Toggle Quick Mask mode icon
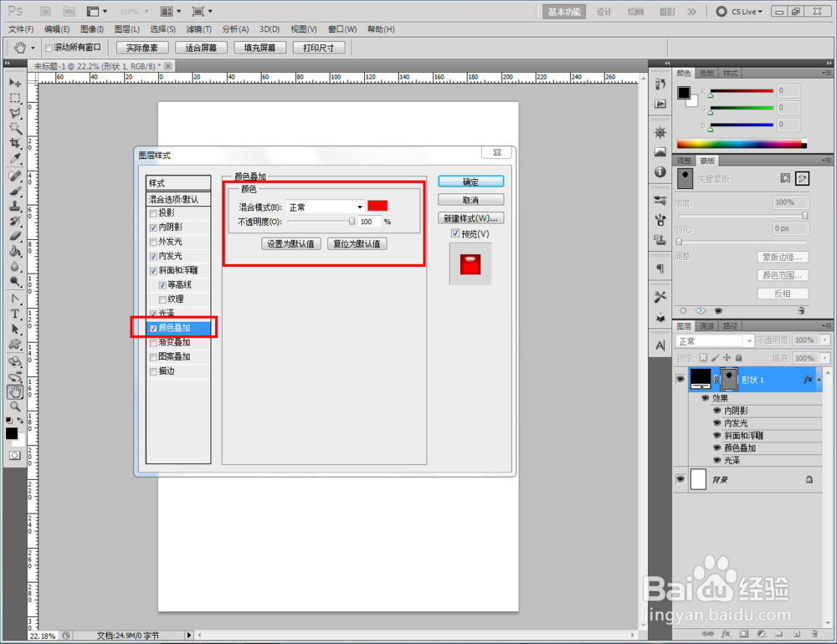837x644 pixels. pyautogui.click(x=15, y=455)
